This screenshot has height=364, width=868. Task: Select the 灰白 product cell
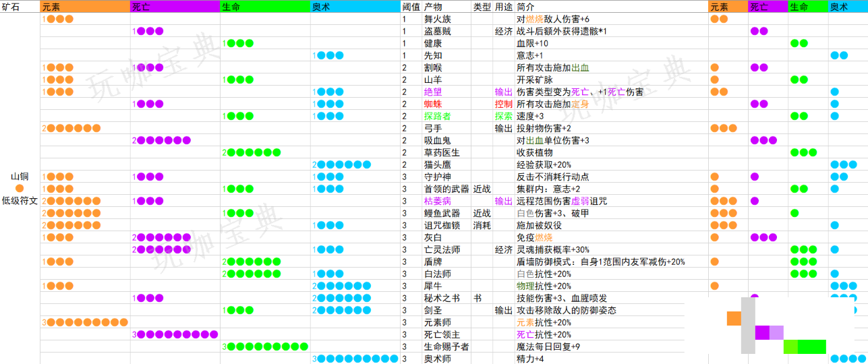pyautogui.click(x=433, y=237)
